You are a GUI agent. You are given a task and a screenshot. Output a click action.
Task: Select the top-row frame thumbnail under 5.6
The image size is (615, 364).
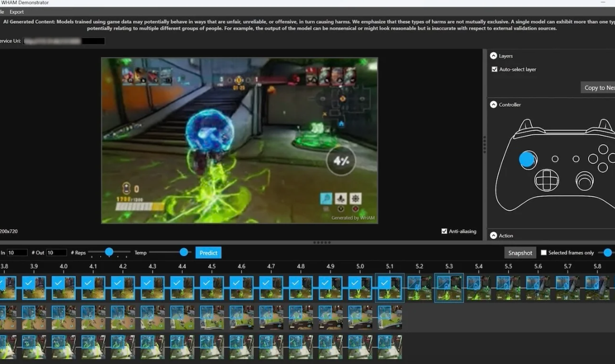538,288
